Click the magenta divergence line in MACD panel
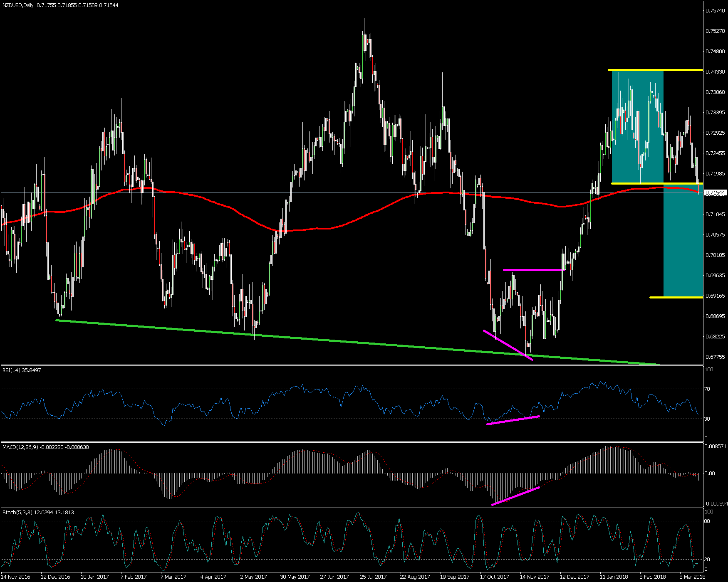Image resolution: width=728 pixels, height=582 pixels. [x=515, y=496]
